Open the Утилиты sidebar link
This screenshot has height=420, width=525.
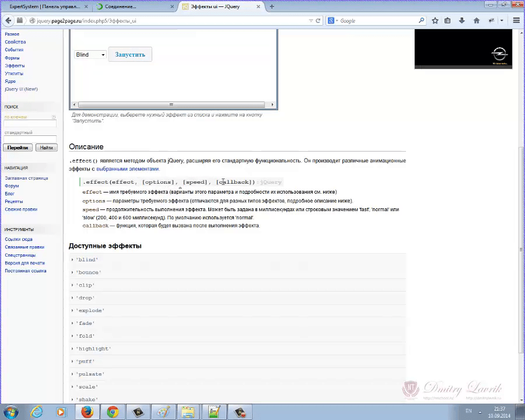(x=14, y=73)
